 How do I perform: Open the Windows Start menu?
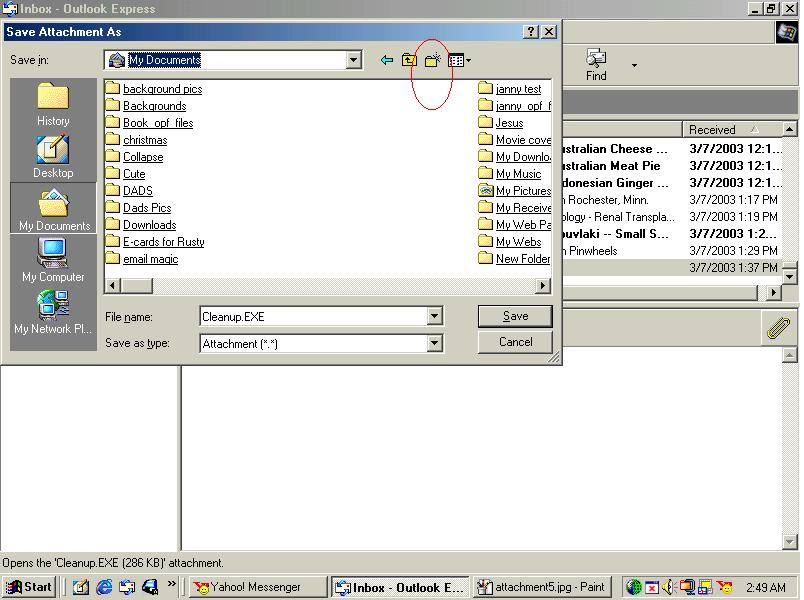29,587
